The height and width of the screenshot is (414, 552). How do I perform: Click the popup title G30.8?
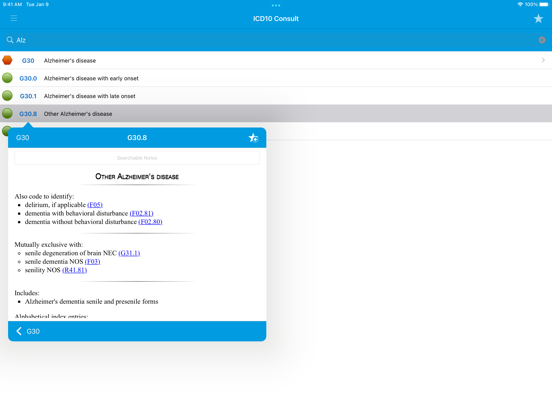(137, 138)
